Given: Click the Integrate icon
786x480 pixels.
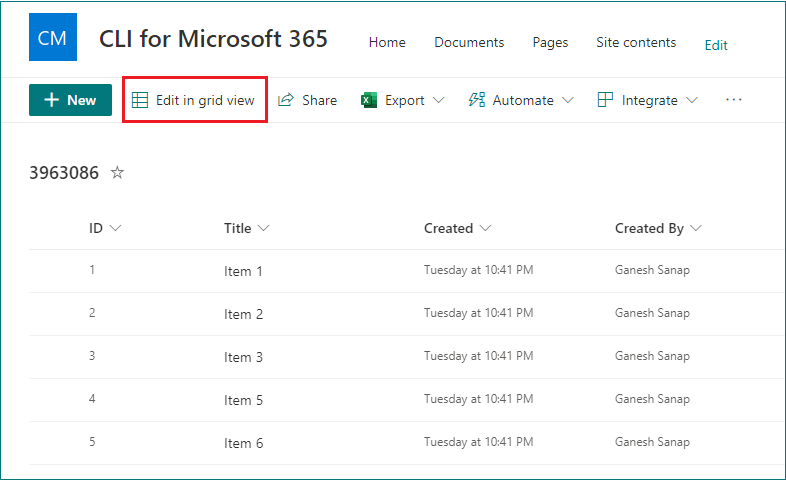Looking at the screenshot, I should point(605,100).
